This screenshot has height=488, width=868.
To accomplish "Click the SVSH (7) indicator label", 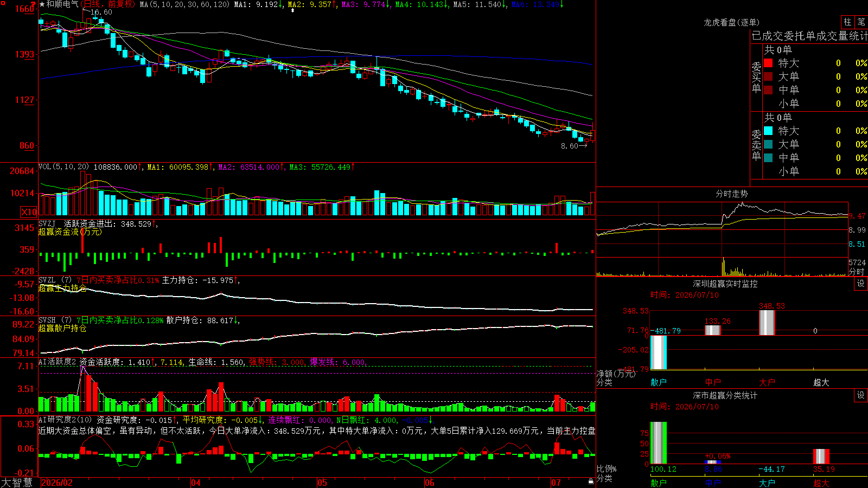I will pyautogui.click(x=55, y=320).
